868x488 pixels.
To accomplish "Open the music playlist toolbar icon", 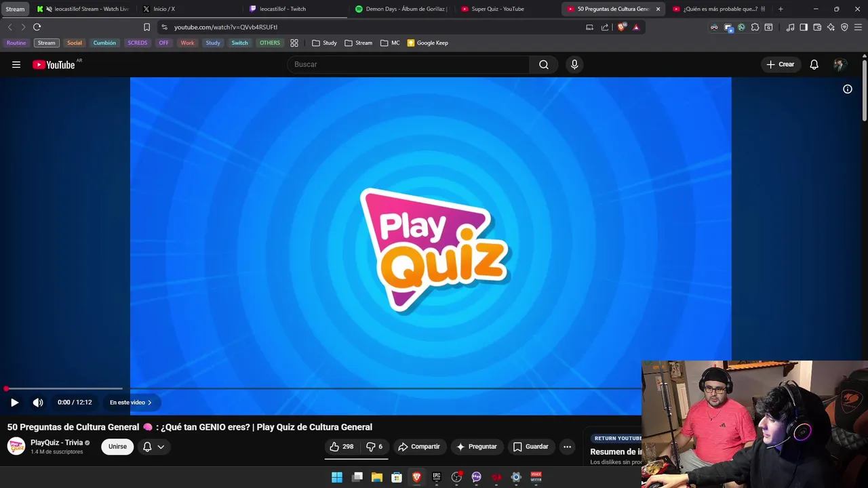I will 790,27.
